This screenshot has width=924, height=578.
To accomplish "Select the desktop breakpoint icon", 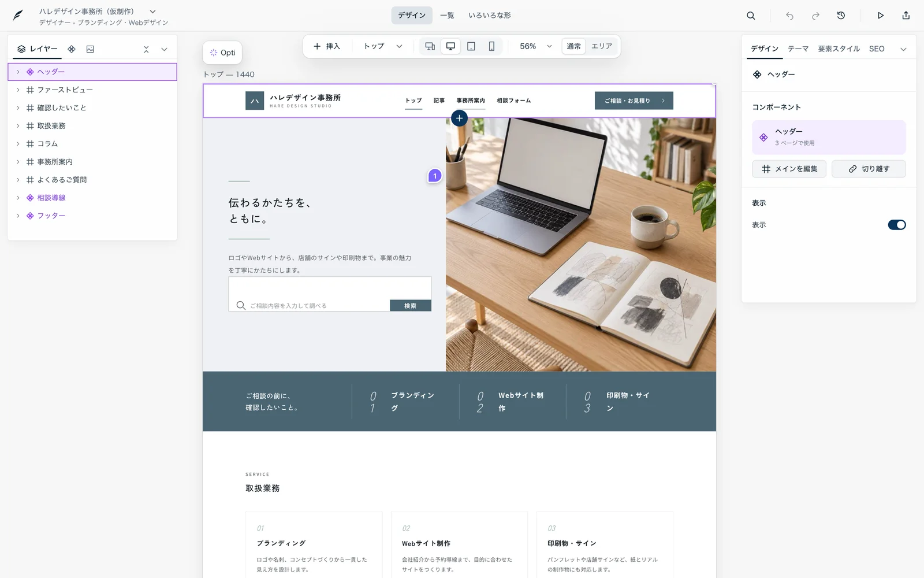I will point(450,46).
